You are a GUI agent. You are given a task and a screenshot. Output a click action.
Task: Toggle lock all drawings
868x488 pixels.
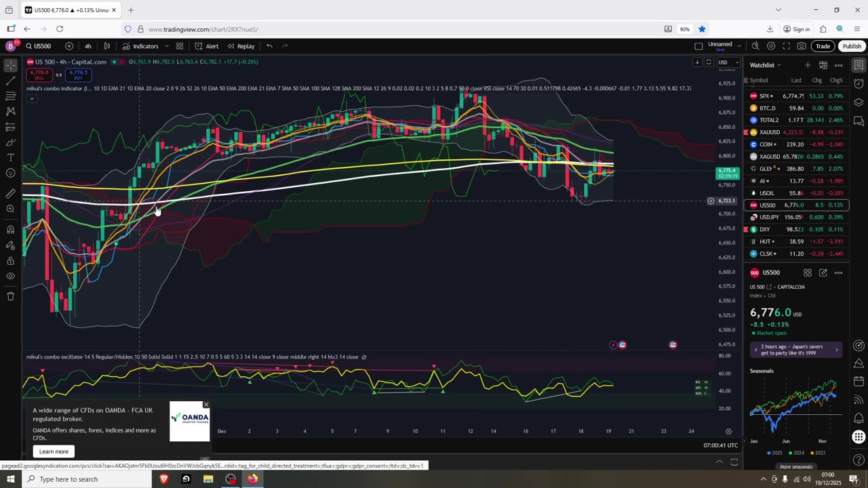(x=10, y=261)
